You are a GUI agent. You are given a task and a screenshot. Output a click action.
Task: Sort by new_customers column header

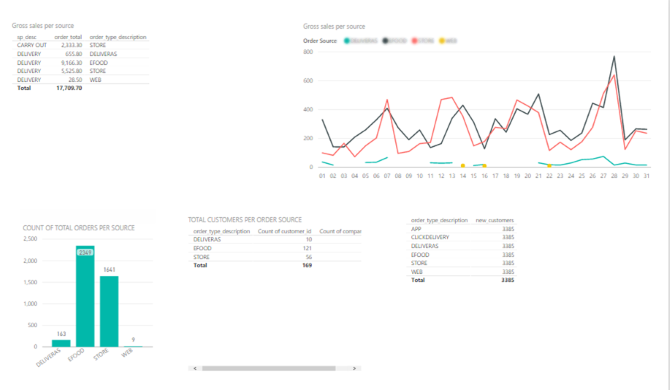pyautogui.click(x=494, y=220)
